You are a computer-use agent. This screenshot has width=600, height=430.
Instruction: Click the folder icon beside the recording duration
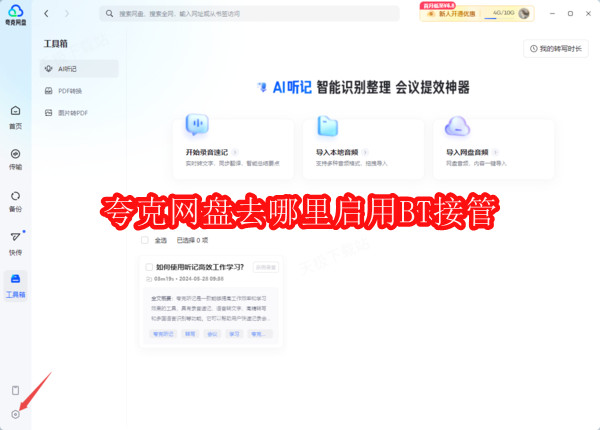[x=149, y=279]
